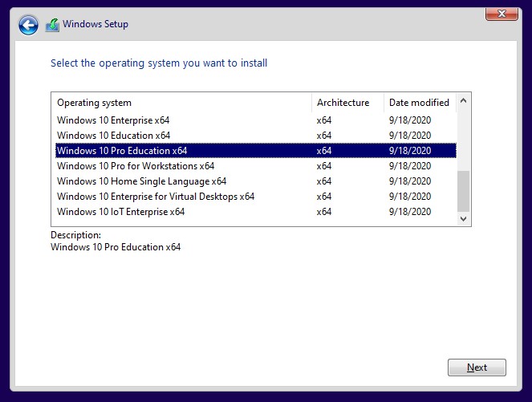Image resolution: width=532 pixels, height=402 pixels.
Task: Select Windows 10 Enterprise x64 row
Action: [x=256, y=120]
